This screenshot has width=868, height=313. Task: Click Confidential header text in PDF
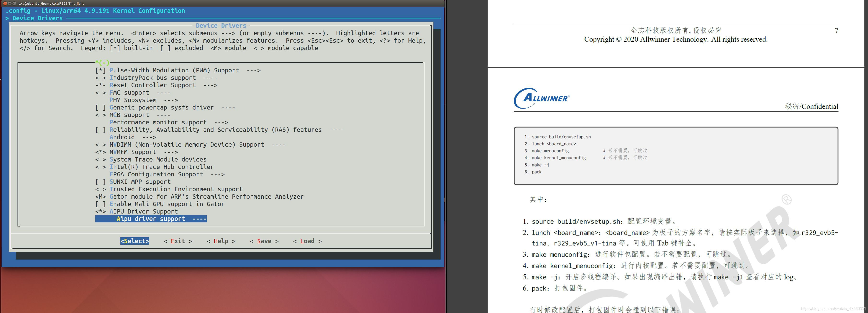coord(811,106)
